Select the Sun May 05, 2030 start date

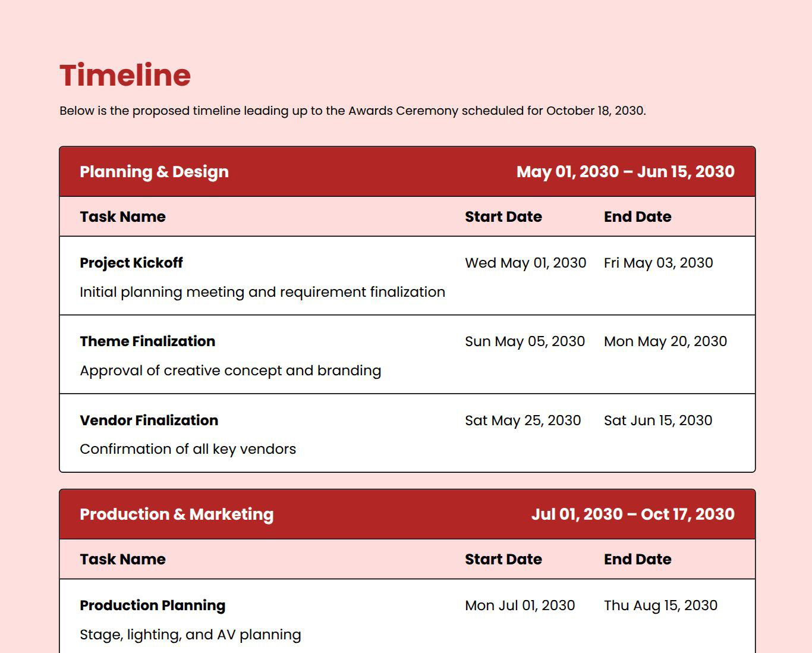coord(524,341)
